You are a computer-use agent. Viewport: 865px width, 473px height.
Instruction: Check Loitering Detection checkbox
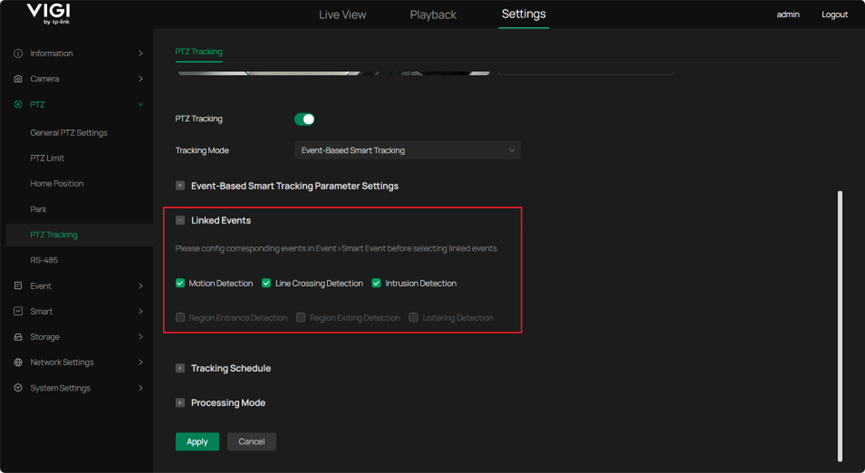click(x=413, y=317)
